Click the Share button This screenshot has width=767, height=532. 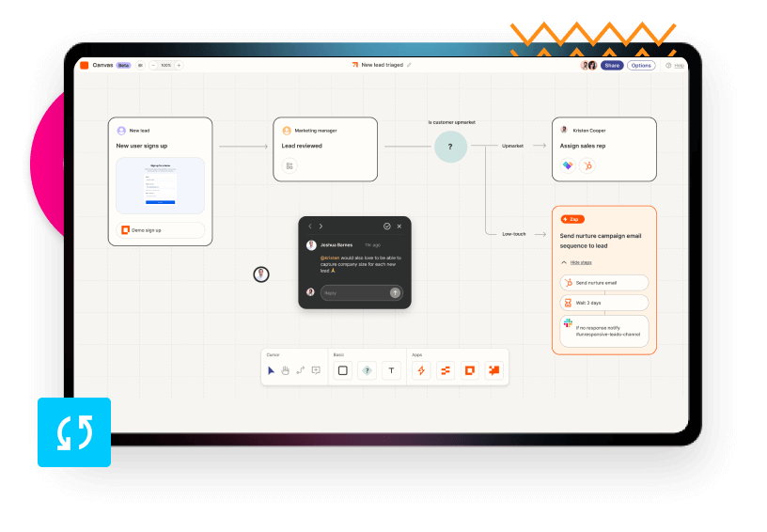(612, 66)
